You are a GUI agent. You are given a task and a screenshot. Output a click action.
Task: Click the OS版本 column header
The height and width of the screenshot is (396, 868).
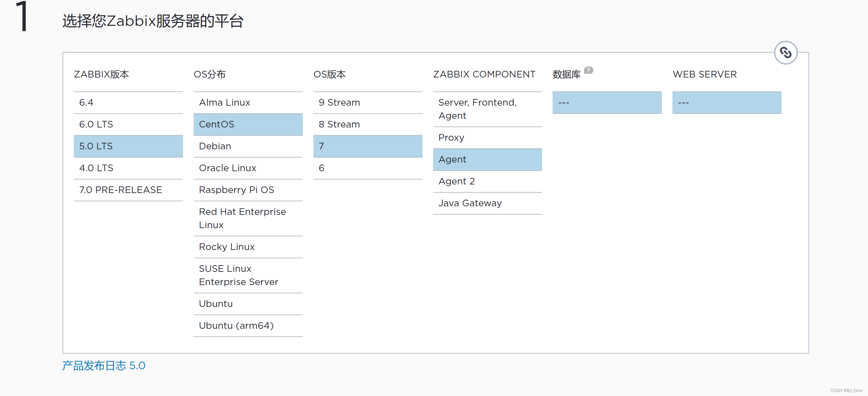(x=330, y=74)
